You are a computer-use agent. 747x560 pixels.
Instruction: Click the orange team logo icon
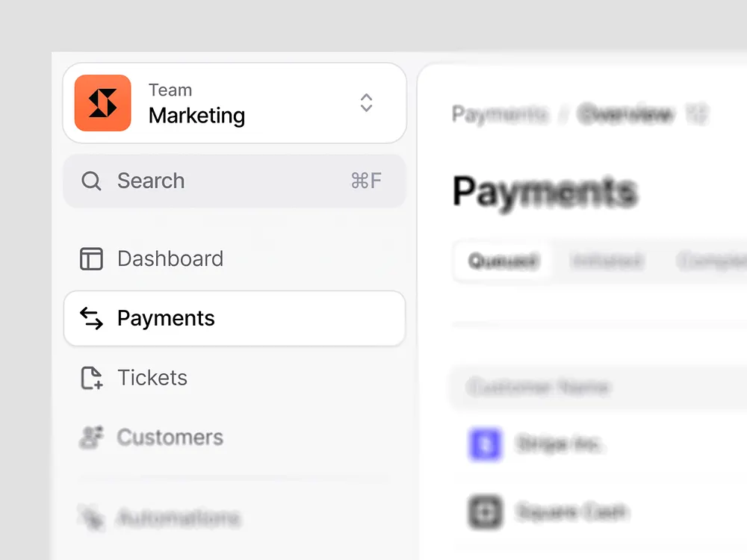pyautogui.click(x=102, y=103)
